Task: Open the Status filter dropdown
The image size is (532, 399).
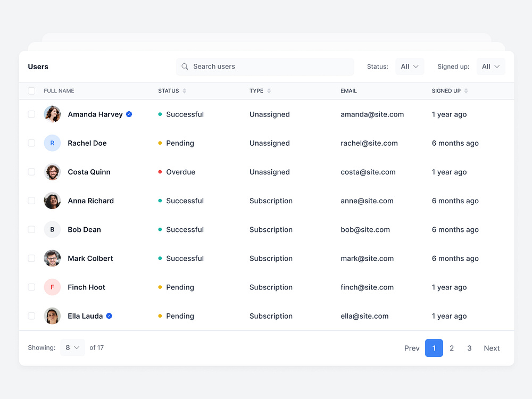Action: [410, 66]
